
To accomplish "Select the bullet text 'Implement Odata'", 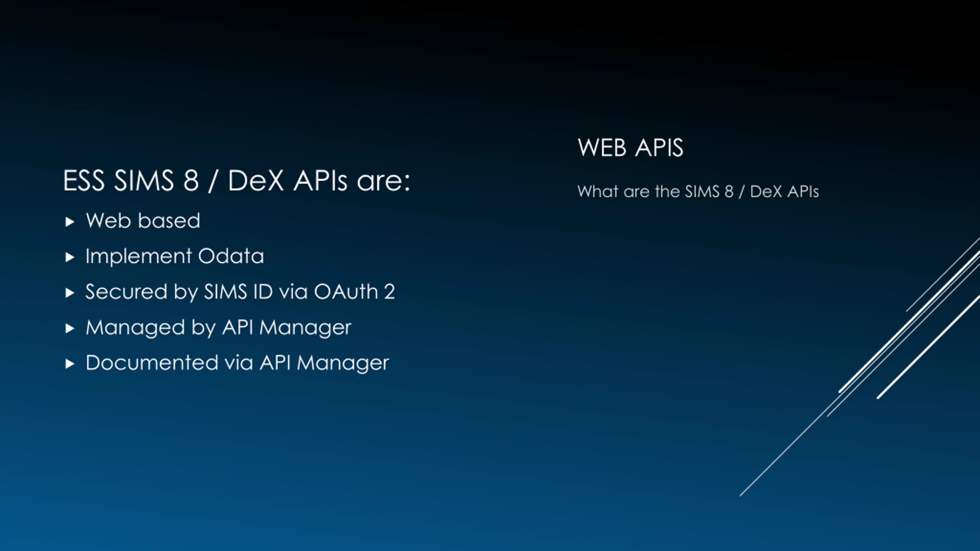I will [x=175, y=256].
